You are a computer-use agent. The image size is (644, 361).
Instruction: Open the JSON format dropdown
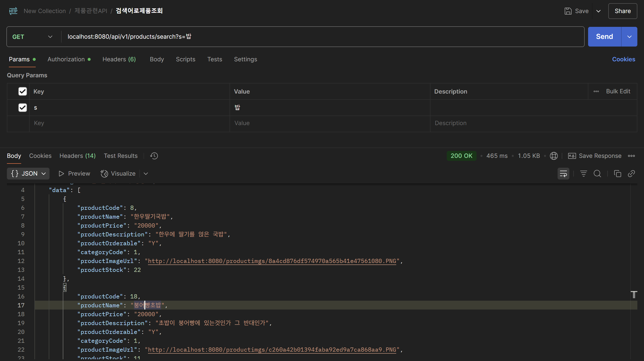(28, 174)
